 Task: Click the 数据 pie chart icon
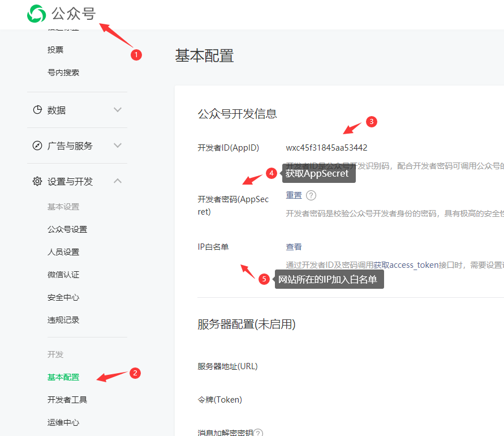tap(37, 110)
